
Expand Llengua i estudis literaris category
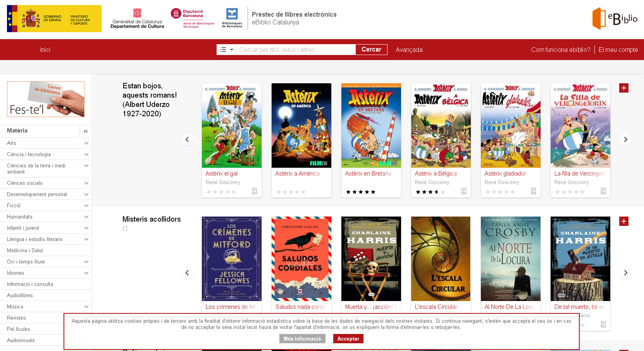(86, 239)
